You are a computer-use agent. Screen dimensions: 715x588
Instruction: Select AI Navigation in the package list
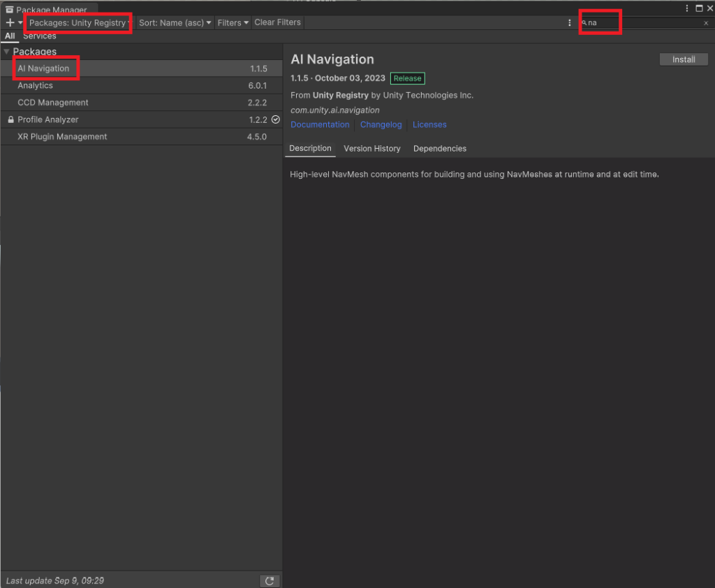[x=141, y=68]
